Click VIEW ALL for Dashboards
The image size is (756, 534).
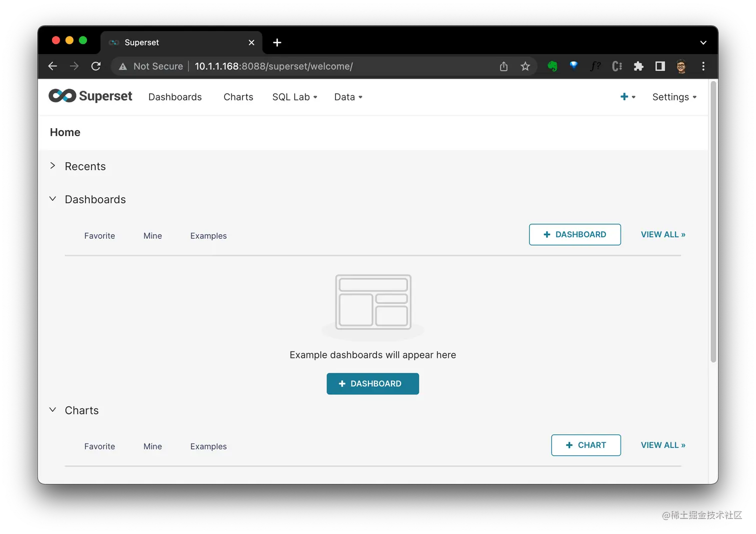(663, 235)
